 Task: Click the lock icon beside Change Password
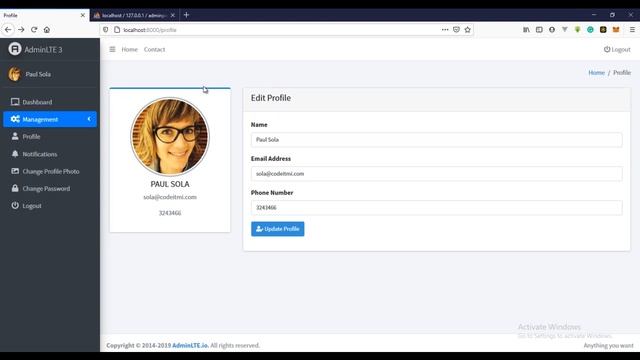tap(15, 188)
